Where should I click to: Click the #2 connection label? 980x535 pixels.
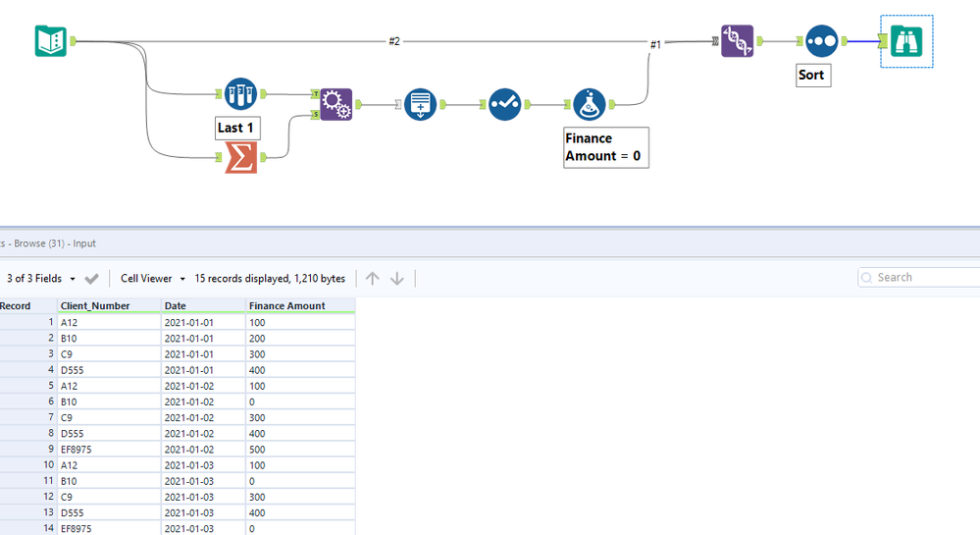click(x=394, y=41)
